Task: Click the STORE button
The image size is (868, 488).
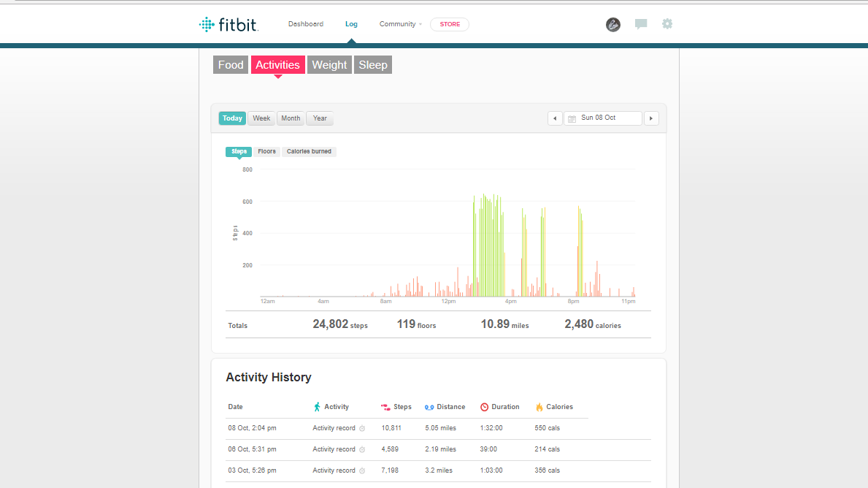Action: point(450,24)
